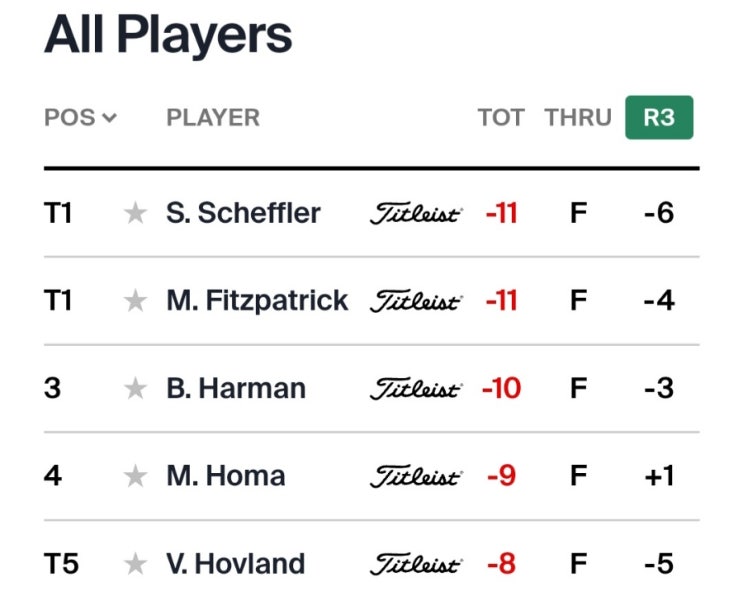The image size is (743, 601).
Task: Sort by the TOT column header
Action: (501, 118)
